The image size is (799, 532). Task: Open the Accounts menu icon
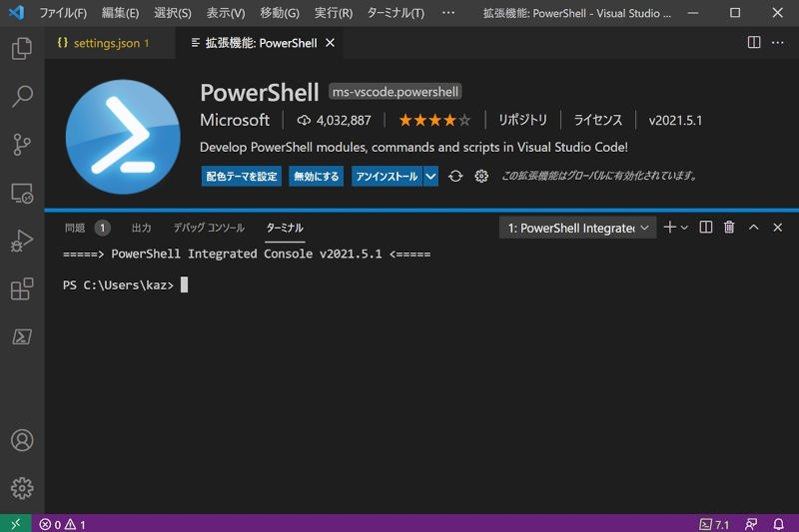[22, 440]
